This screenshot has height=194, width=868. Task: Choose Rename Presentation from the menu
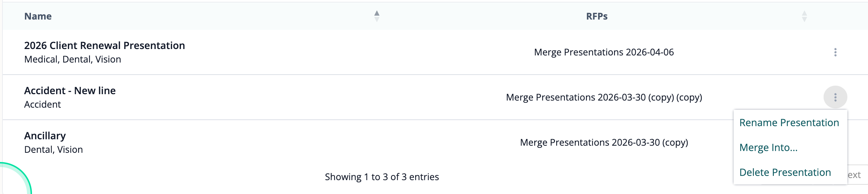(789, 123)
